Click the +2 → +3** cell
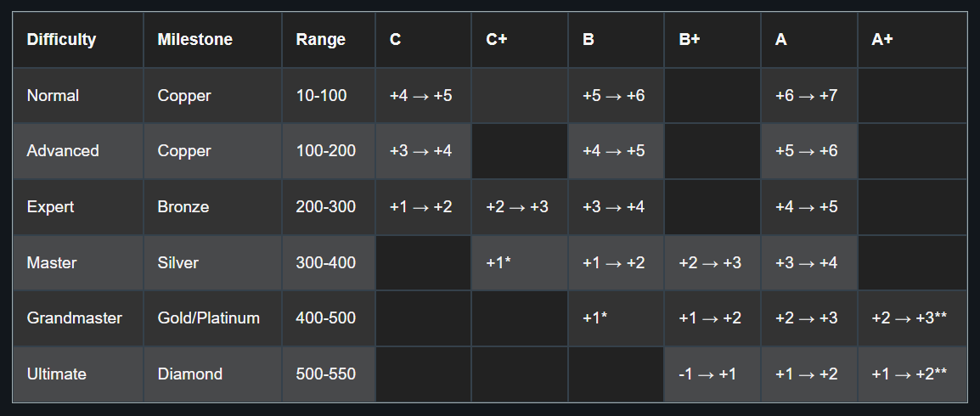Viewport: 980px width, 416px height. click(x=909, y=318)
